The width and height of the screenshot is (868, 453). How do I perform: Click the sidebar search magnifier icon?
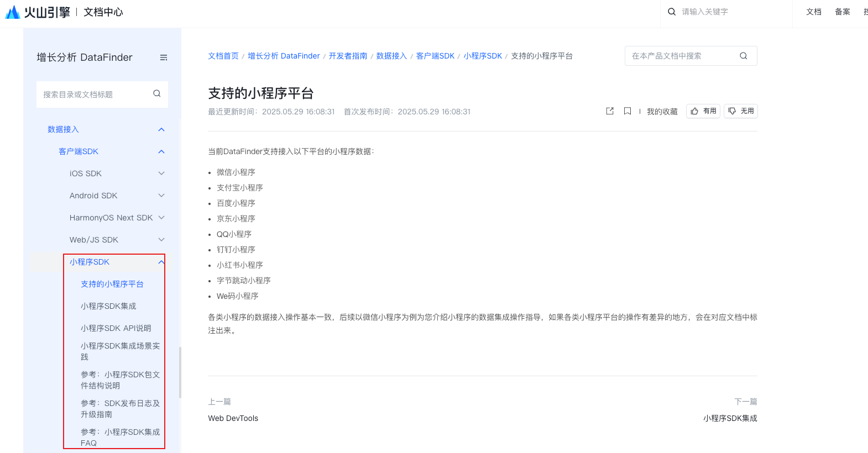157,93
